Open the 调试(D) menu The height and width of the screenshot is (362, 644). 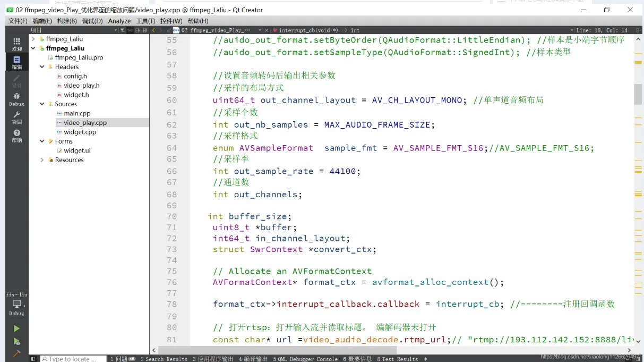pos(92,21)
